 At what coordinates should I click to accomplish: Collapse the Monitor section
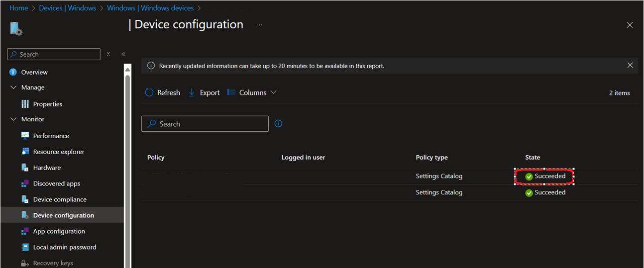click(13, 119)
